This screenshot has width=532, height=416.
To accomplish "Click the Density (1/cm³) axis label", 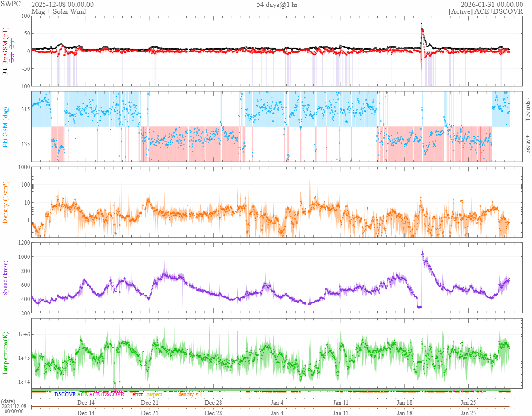I will tap(6, 202).
